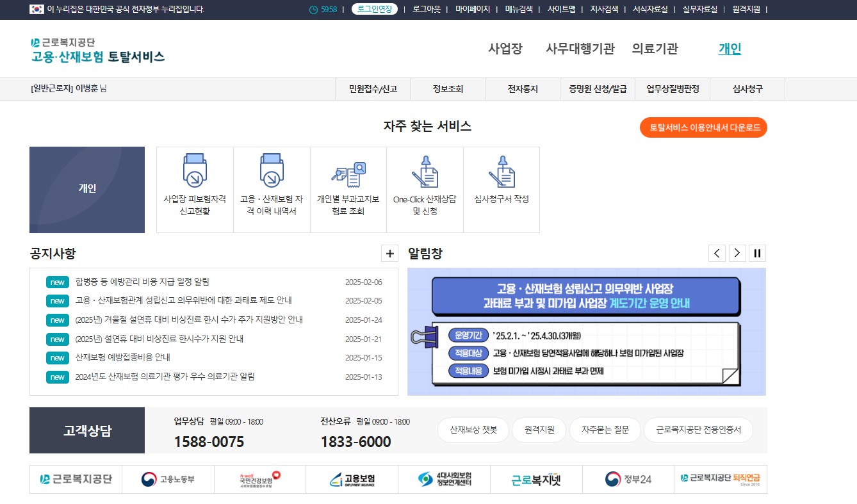Show the next 알림창 banner
This screenshot has height=504, width=857.
(737, 253)
